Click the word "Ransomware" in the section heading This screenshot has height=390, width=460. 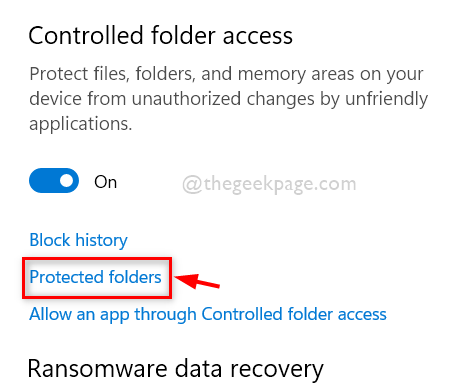point(98,368)
